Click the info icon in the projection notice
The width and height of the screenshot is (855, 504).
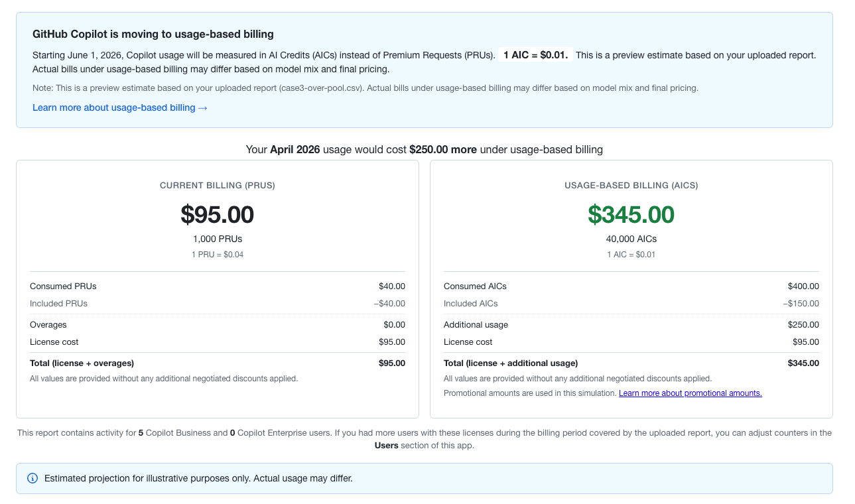(33, 478)
